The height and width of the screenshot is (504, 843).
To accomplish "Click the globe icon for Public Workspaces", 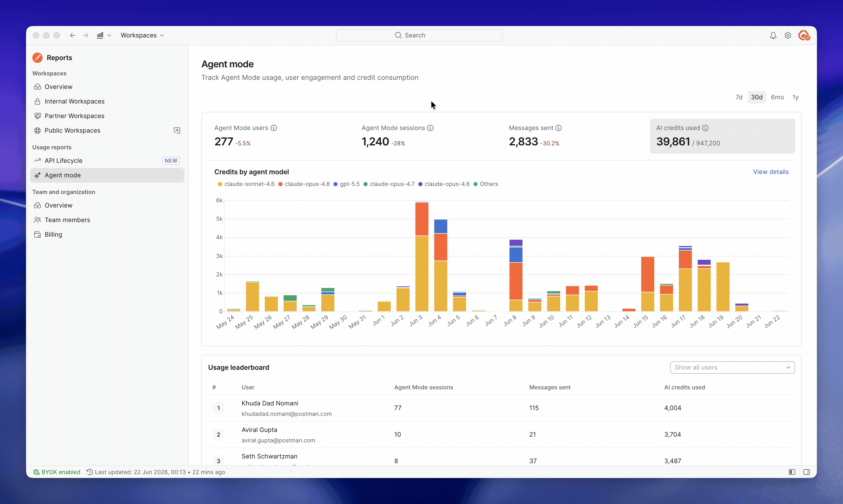I will click(37, 130).
